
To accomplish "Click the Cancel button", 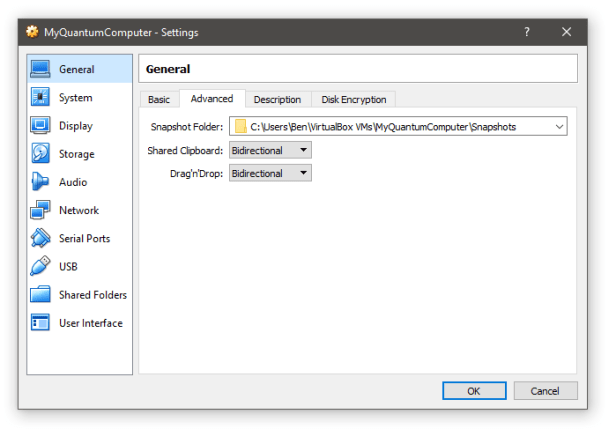I will point(544,391).
